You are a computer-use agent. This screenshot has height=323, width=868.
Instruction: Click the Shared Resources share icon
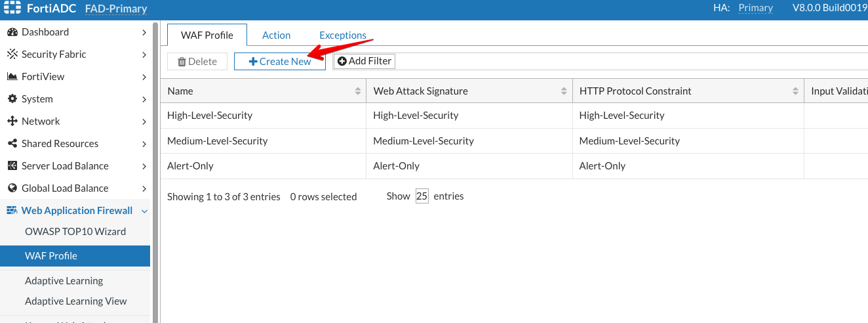12,144
